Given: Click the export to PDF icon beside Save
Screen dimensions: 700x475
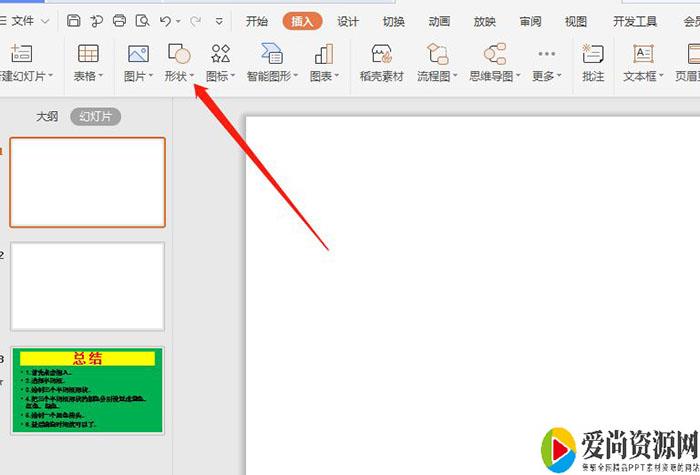Looking at the screenshot, I should pos(96,21).
